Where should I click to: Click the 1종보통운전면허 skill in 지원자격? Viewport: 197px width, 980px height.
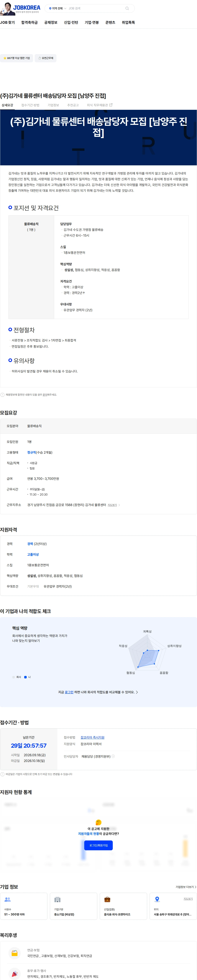[x=38, y=565]
